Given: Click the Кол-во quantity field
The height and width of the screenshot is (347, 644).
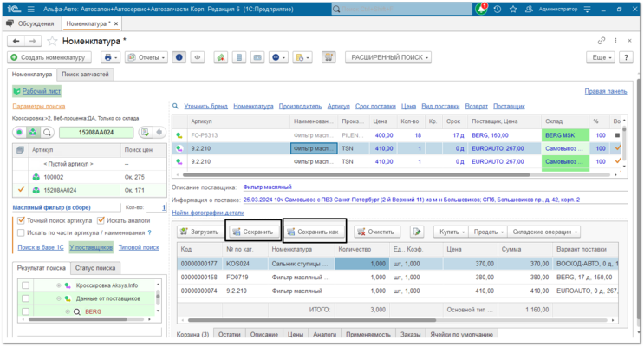Looking at the screenshot, I should pos(157,207).
